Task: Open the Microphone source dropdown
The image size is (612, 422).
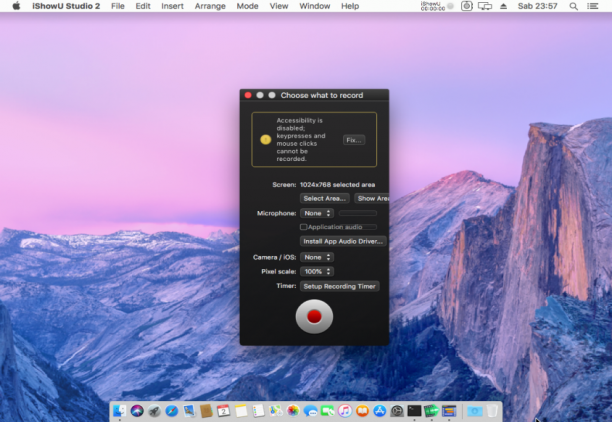Action: click(x=317, y=213)
